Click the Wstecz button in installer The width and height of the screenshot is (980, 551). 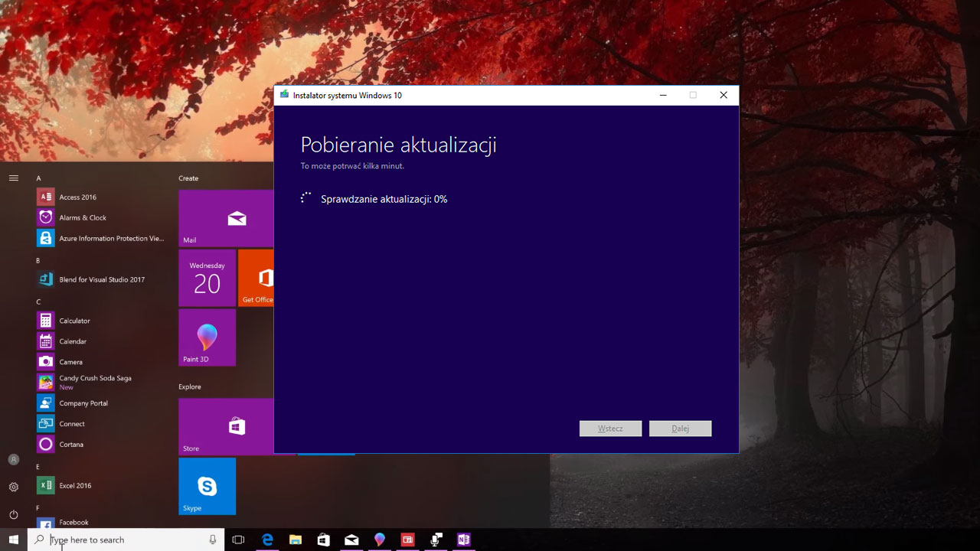pos(610,429)
